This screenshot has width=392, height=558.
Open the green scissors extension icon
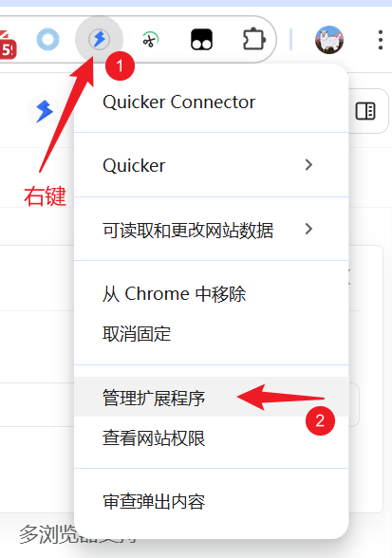[150, 39]
